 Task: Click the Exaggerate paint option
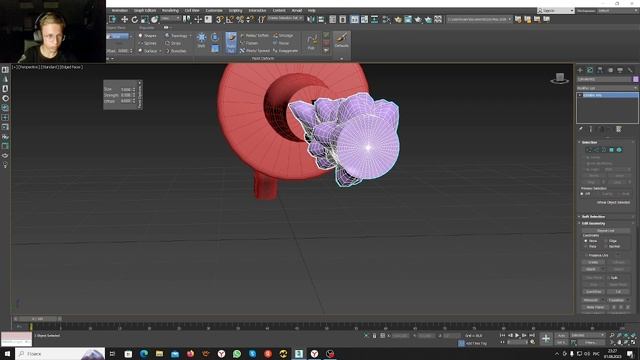tap(285, 51)
